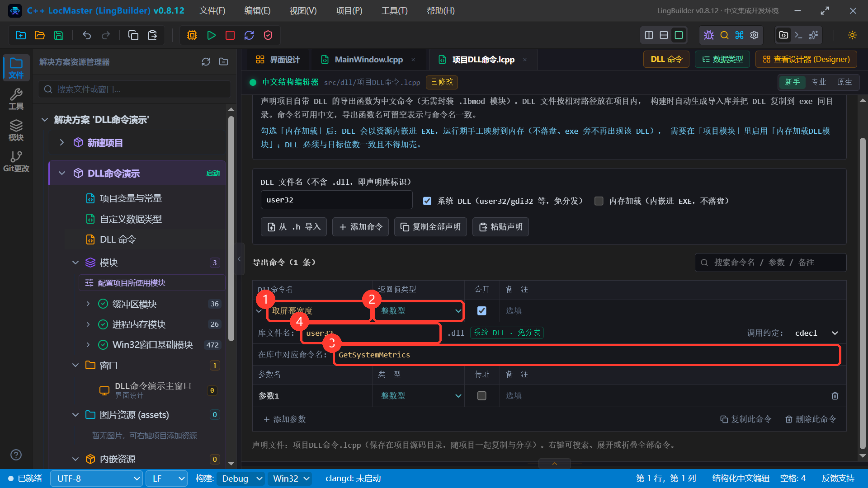Image resolution: width=868 pixels, height=488 pixels.
Task: Click 添加参数 link
Action: pyautogui.click(x=285, y=419)
